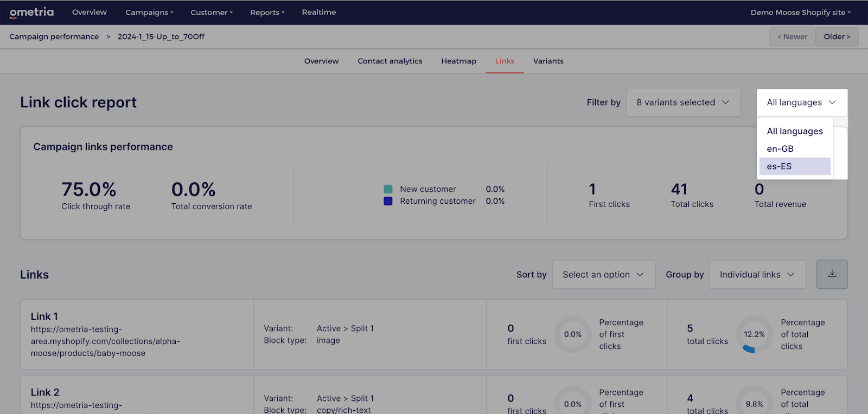Click Link 1 baby-moose URL

tap(105, 341)
